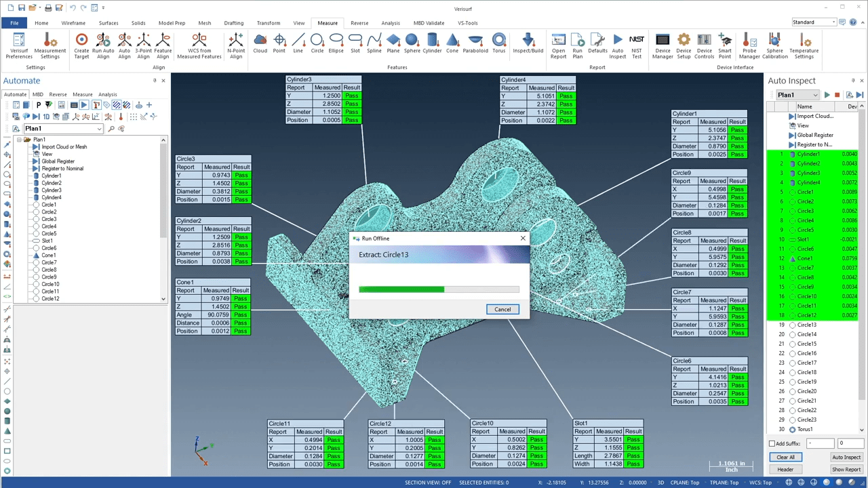Select N-Point Align tool
868x488 pixels.
(x=236, y=45)
